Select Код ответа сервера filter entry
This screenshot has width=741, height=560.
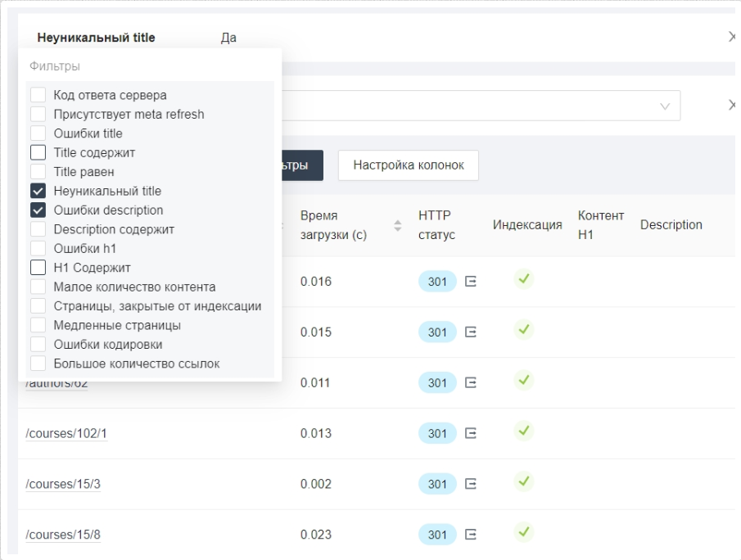click(38, 95)
